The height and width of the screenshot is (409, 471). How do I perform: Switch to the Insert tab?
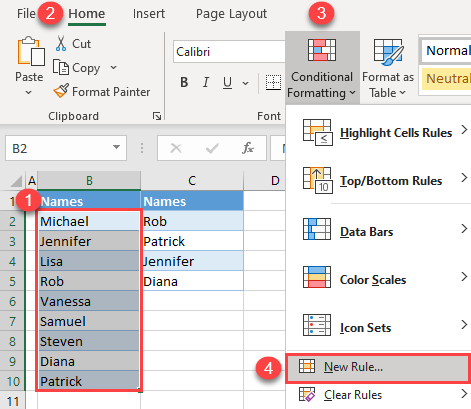click(149, 14)
